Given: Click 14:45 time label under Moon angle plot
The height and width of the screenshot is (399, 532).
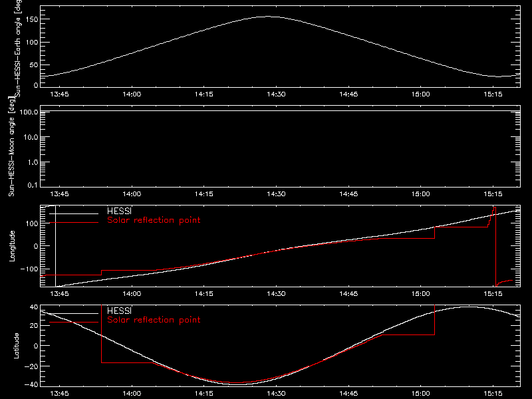Looking at the screenshot, I should tap(348, 194).
